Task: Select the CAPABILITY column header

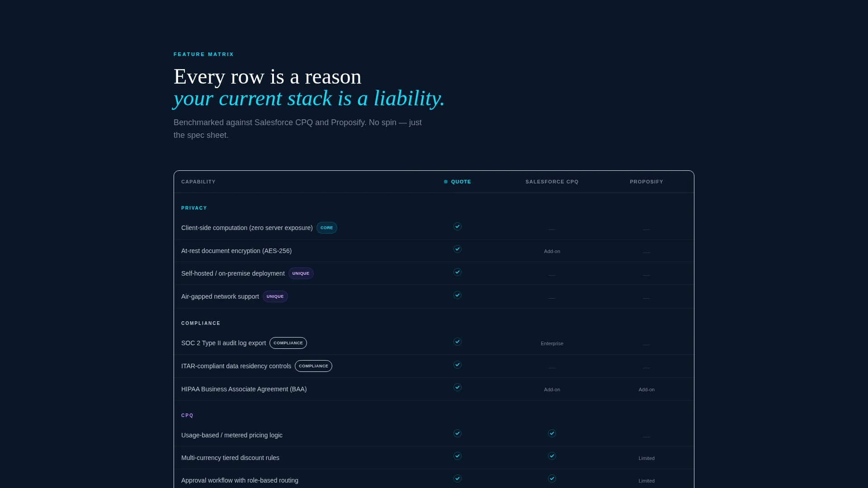Action: [x=198, y=182]
